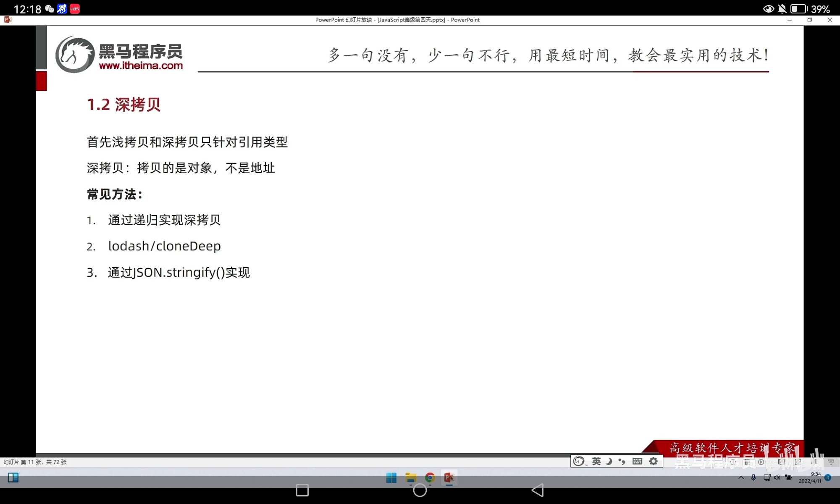The height and width of the screenshot is (504, 840).
Task: Select the pen annotation icon in slideshow controls
Action: (x=748, y=462)
